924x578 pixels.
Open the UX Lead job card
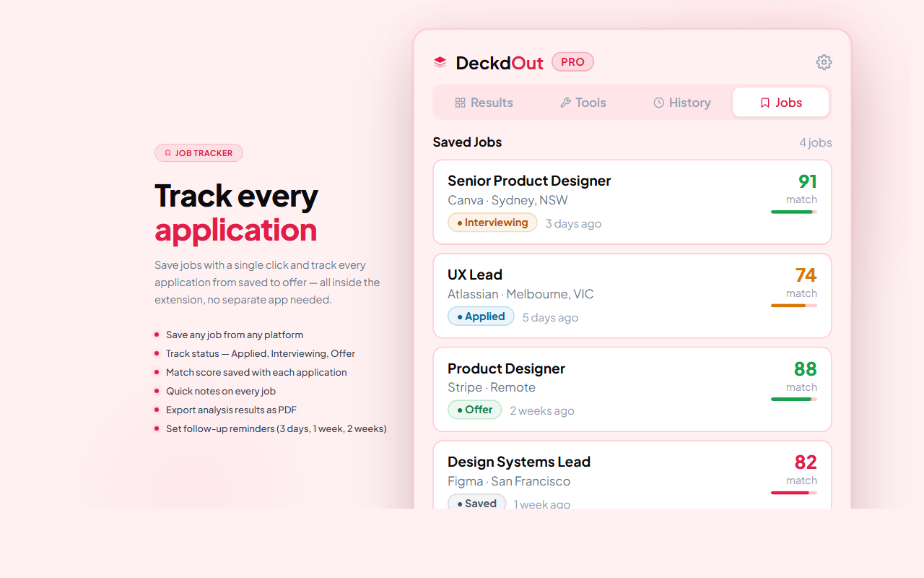point(632,296)
